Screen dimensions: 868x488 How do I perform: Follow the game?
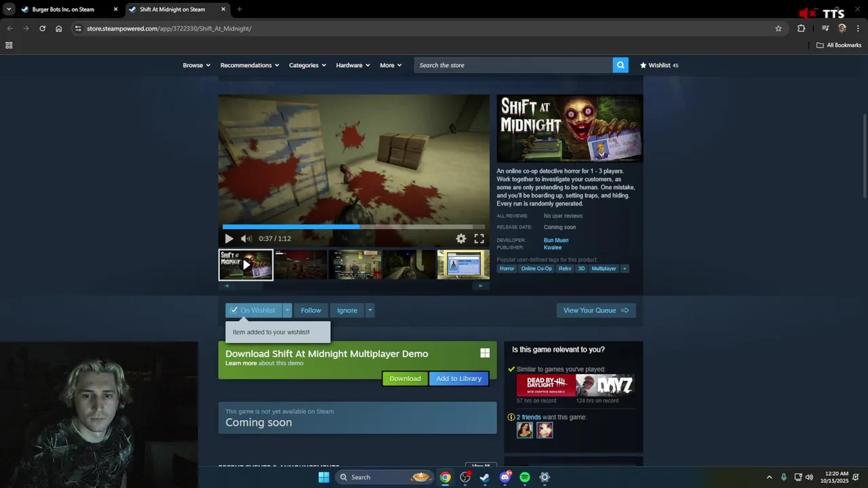tap(311, 310)
